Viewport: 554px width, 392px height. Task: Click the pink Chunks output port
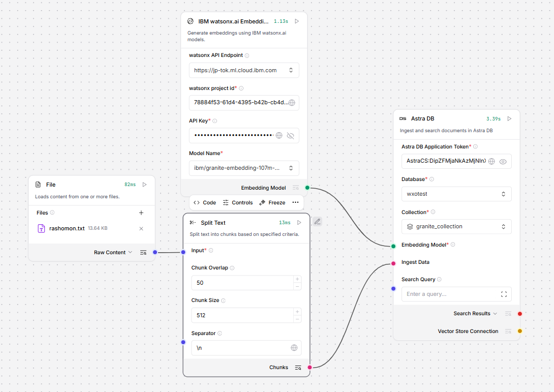coord(310,368)
